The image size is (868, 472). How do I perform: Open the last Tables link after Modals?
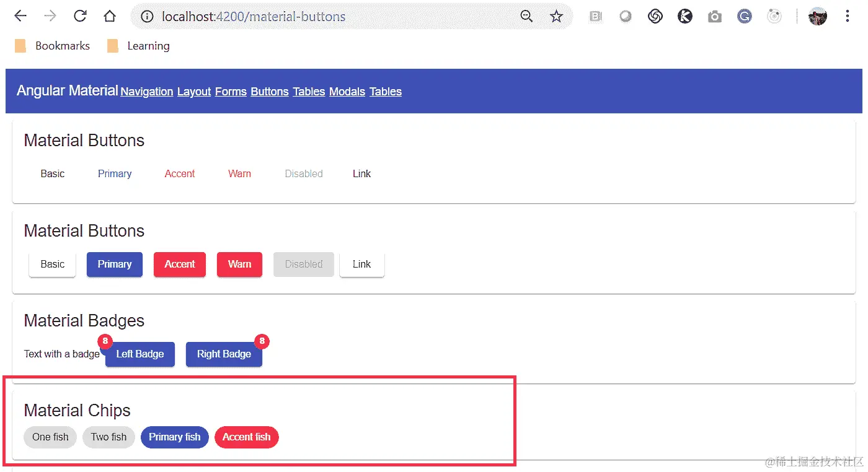click(386, 92)
